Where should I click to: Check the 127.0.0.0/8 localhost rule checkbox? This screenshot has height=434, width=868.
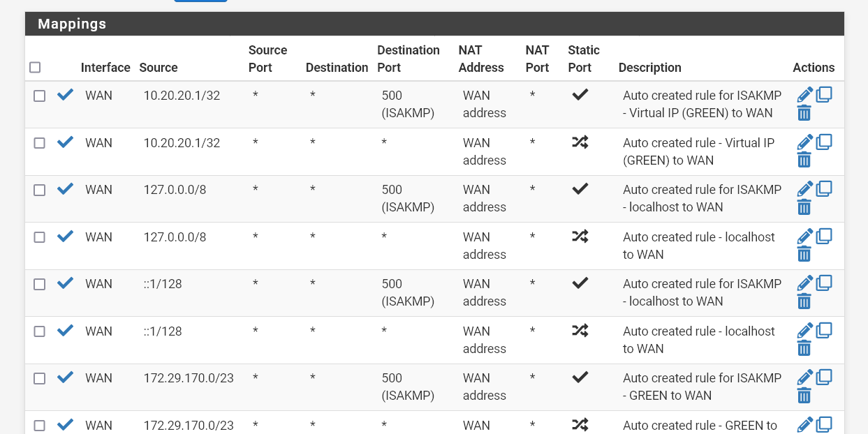click(x=39, y=237)
